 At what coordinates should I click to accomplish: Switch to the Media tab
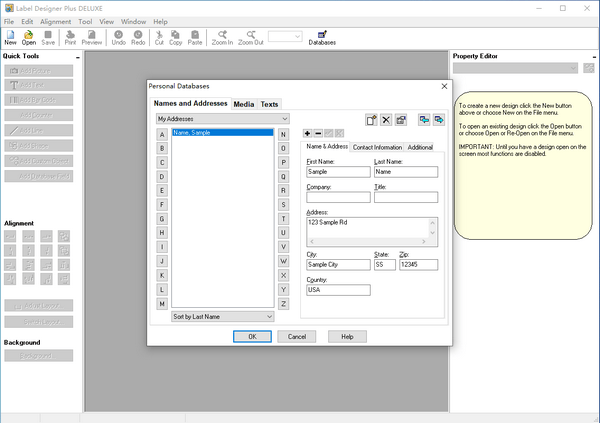point(243,104)
